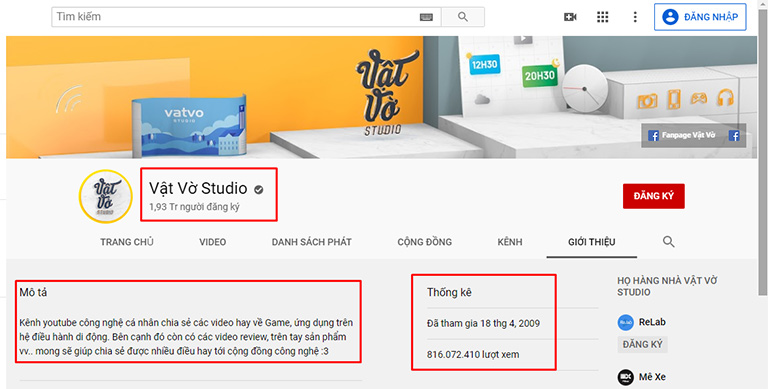The width and height of the screenshot is (768, 389).
Task: Open the Mê Xe channel link
Action: click(652, 377)
